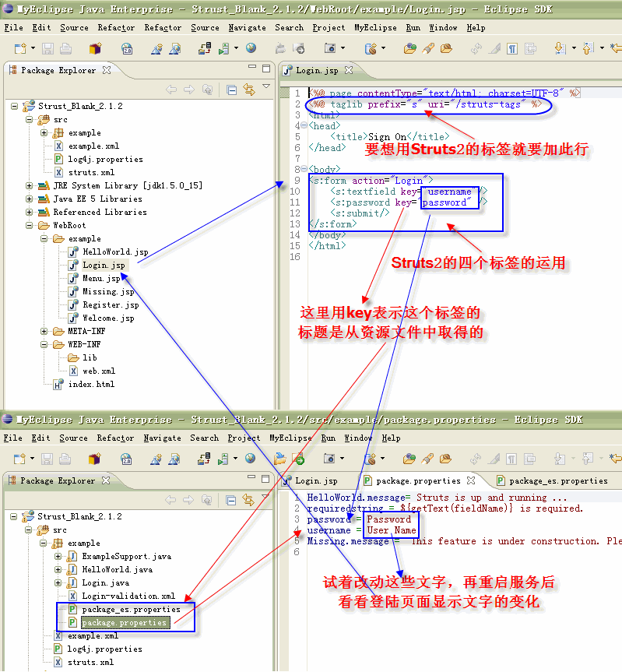This screenshot has height=672, width=622.
Task: Click purple cube icon in package.properties window toolbar
Action: [x=94, y=459]
